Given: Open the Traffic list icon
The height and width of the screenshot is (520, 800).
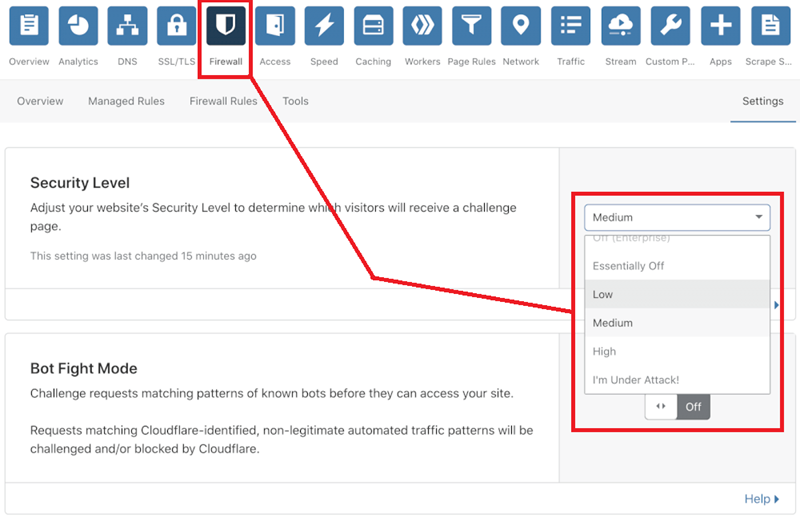Looking at the screenshot, I should [571, 26].
